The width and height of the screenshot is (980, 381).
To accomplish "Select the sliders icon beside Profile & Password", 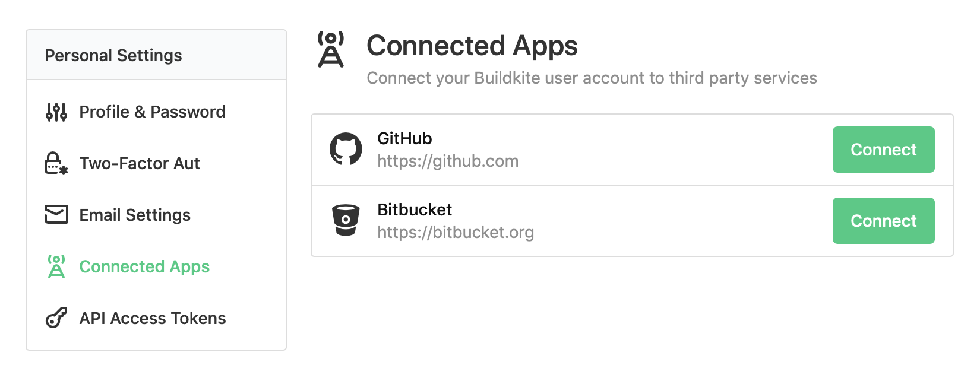I will [56, 112].
